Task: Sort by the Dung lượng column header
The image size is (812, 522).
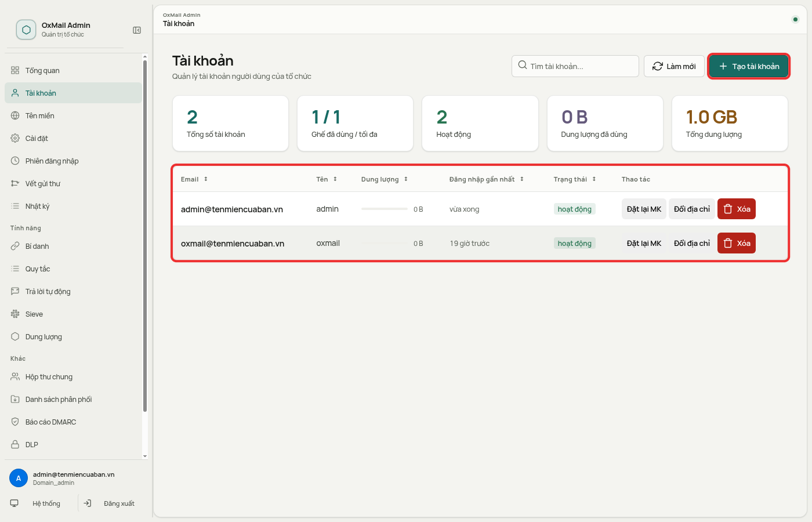Action: pyautogui.click(x=385, y=179)
